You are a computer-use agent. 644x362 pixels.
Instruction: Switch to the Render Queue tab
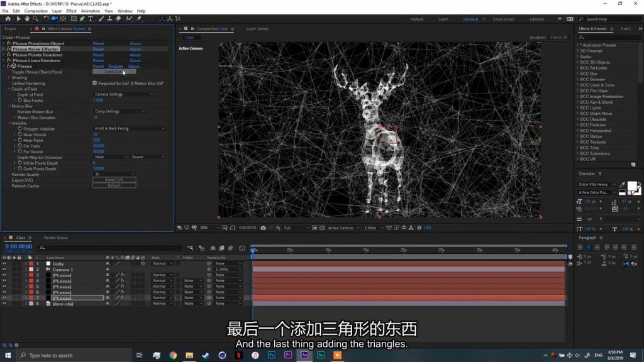[x=56, y=238]
